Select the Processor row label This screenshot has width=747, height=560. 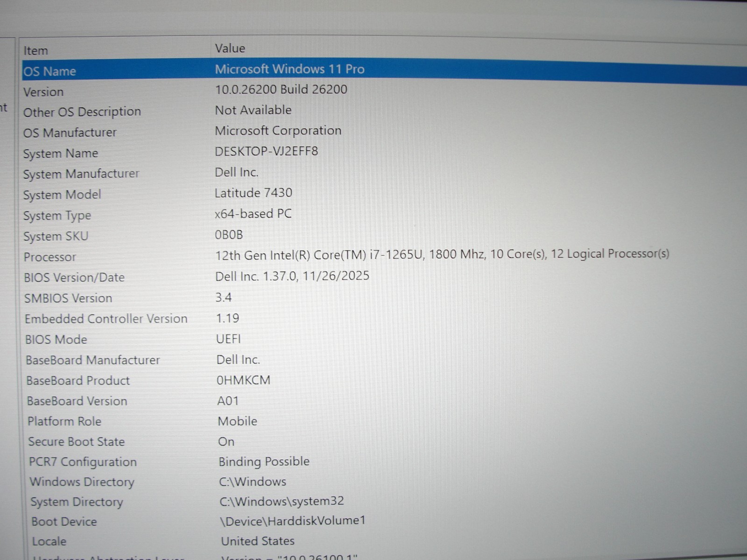coord(49,257)
